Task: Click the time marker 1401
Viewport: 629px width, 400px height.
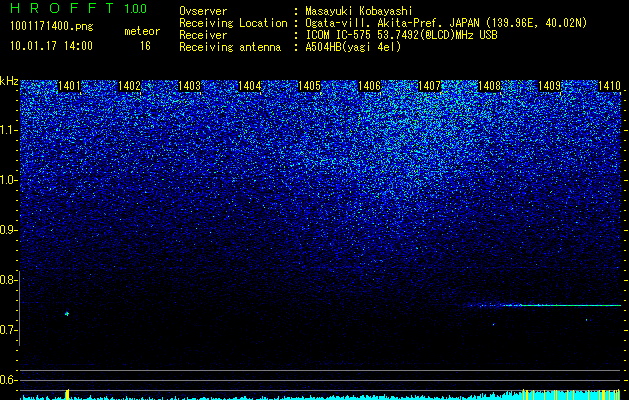Action: tap(69, 86)
